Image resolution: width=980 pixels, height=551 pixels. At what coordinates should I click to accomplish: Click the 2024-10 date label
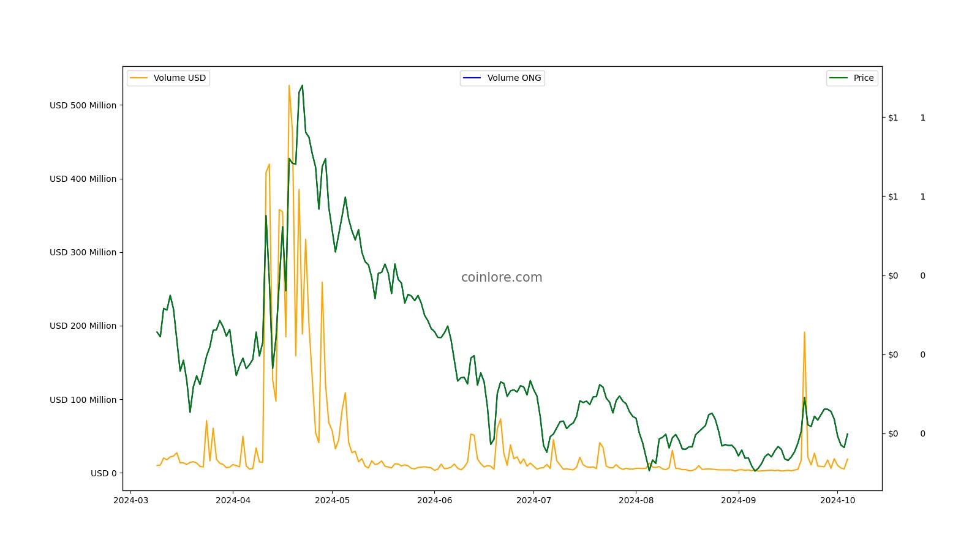837,500
